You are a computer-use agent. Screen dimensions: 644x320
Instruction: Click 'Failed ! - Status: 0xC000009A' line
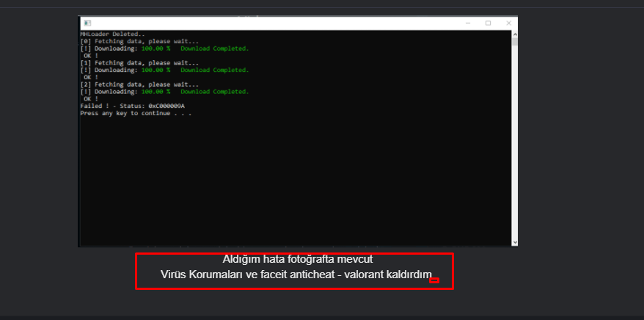pyautogui.click(x=132, y=106)
